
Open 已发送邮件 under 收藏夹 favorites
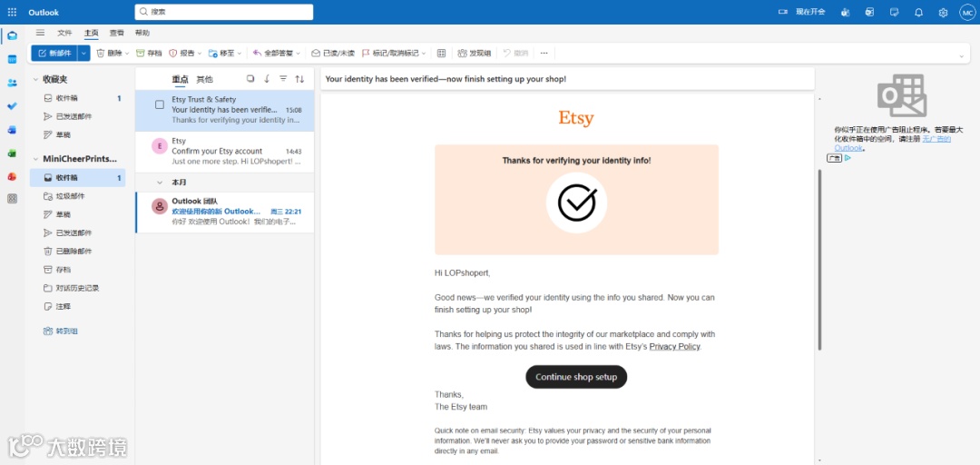[x=77, y=116]
